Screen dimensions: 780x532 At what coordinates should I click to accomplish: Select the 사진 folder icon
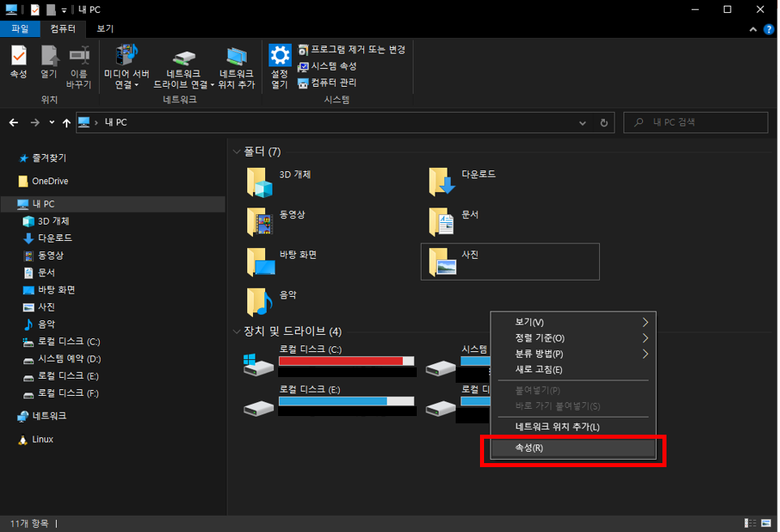tap(443, 262)
